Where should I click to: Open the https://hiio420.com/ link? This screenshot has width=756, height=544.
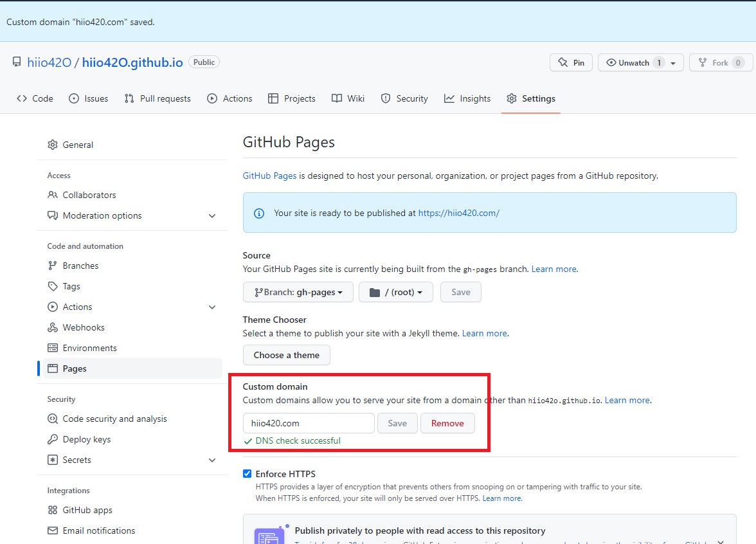(458, 213)
